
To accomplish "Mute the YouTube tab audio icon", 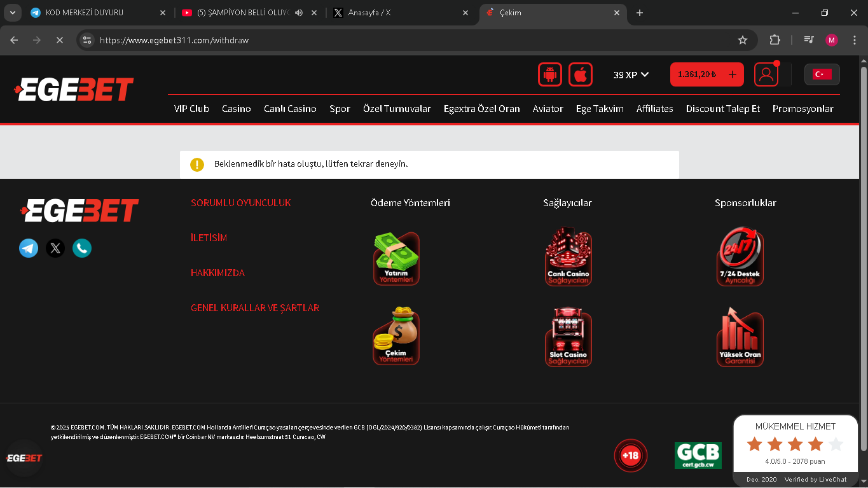I will click(x=299, y=13).
